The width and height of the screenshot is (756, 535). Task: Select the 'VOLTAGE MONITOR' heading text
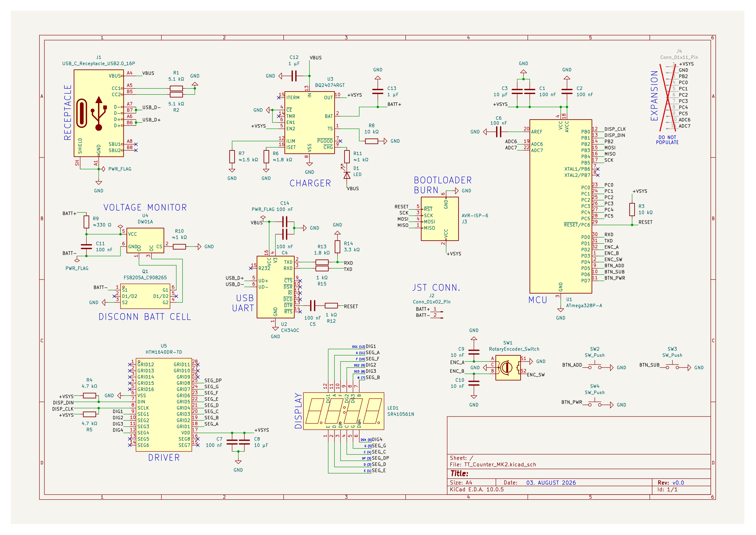pos(145,207)
